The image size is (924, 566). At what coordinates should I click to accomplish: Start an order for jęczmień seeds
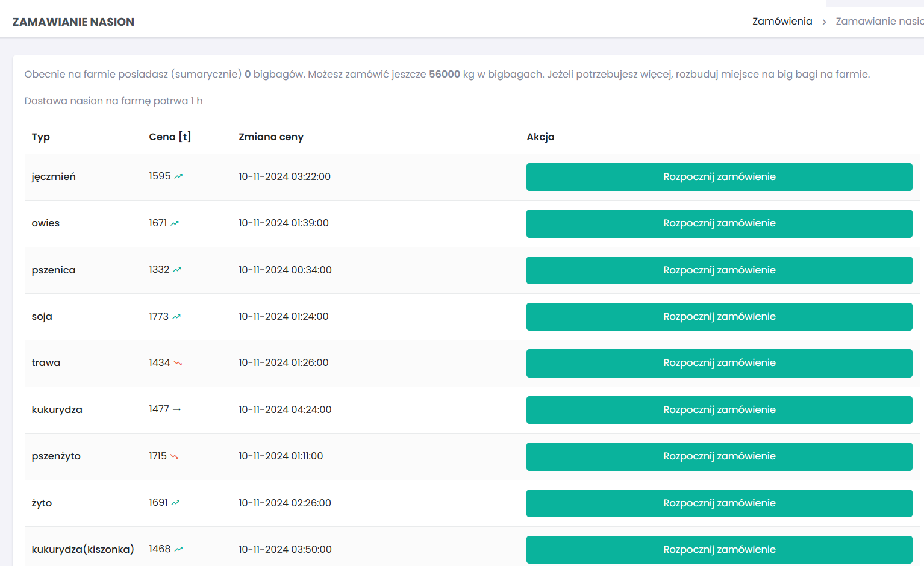719,177
